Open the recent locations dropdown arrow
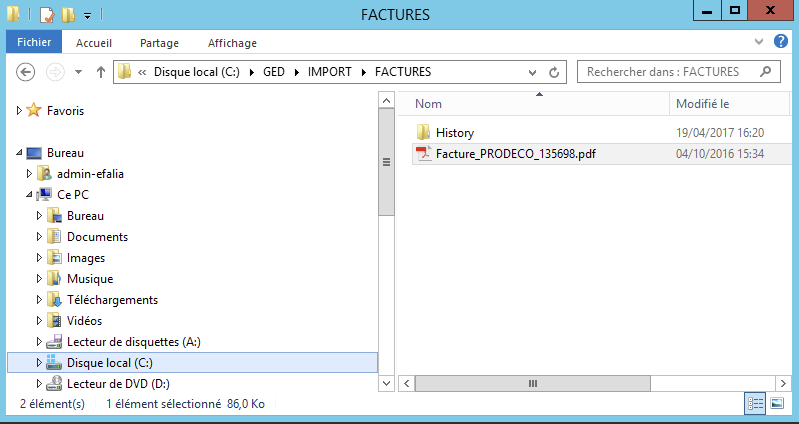799x424 pixels. tap(78, 72)
